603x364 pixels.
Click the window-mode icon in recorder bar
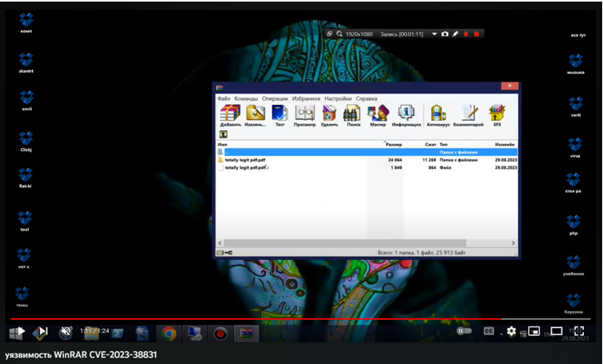click(330, 34)
